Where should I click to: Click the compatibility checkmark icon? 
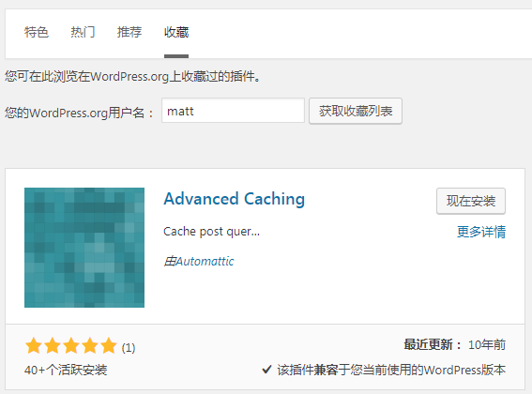pyautogui.click(x=267, y=370)
